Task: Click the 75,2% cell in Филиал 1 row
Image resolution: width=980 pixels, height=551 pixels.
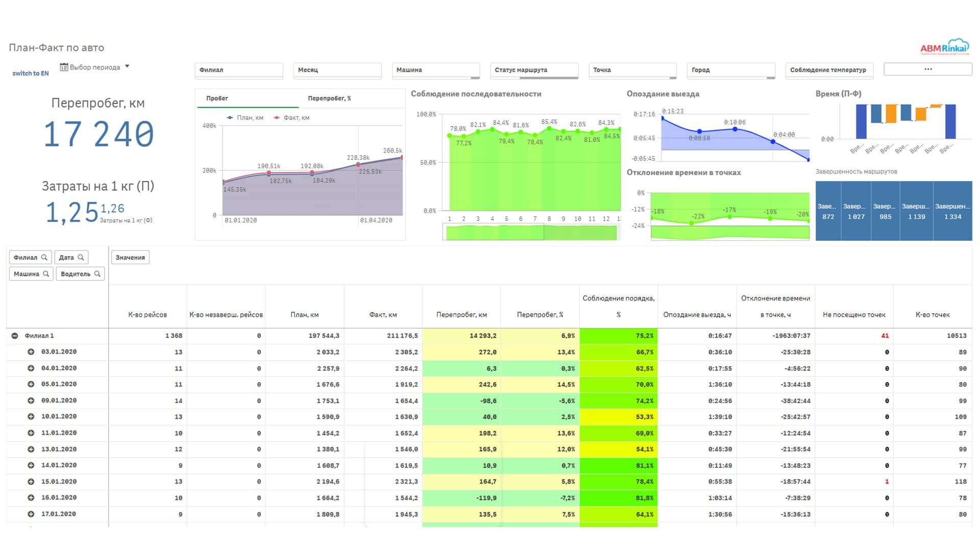Action: [619, 336]
